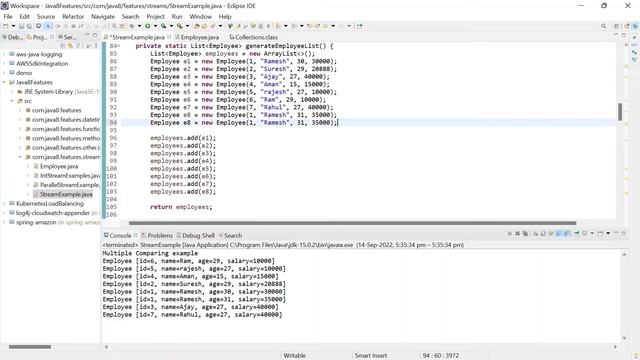The image size is (640, 360).
Task: Close the Console view tab
Action: [136, 235]
